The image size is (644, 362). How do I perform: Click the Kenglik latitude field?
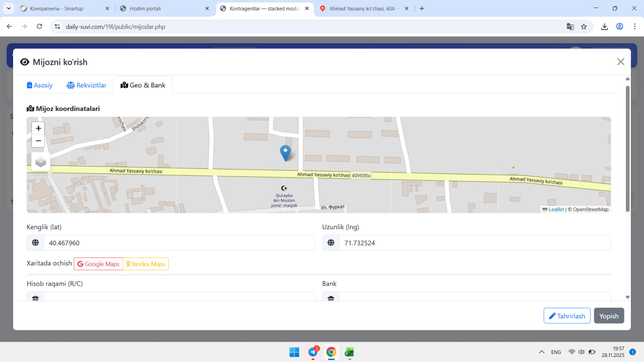(x=179, y=243)
